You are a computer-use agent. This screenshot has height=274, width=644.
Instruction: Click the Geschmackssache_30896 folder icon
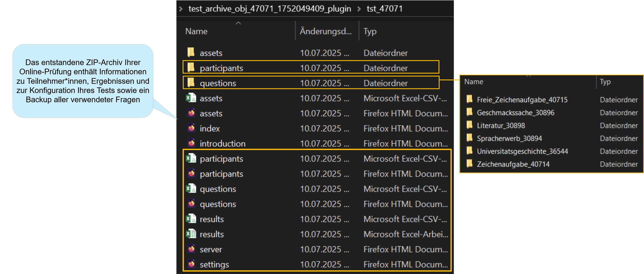coord(469,112)
